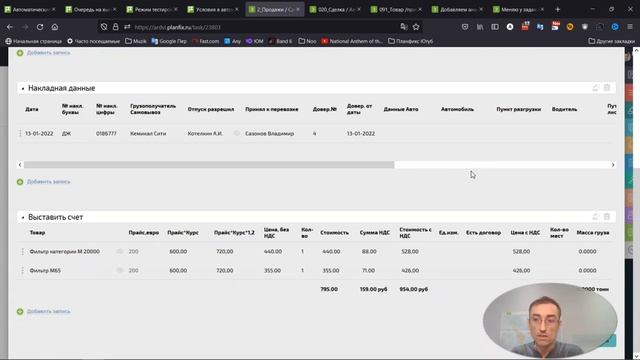This screenshot has height=360, width=640.
Task: Open the Firefox hamburger application menu
Action: tap(630, 27)
